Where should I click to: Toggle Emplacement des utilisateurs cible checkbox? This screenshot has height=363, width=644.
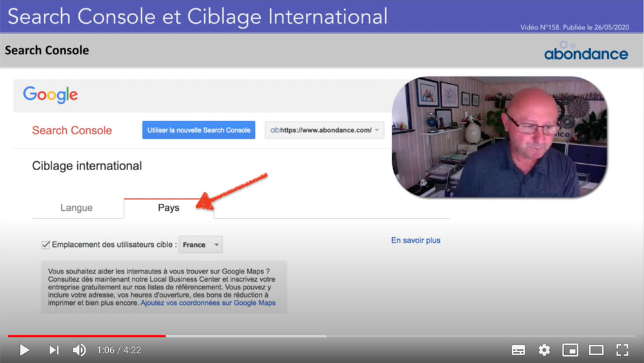(x=46, y=244)
